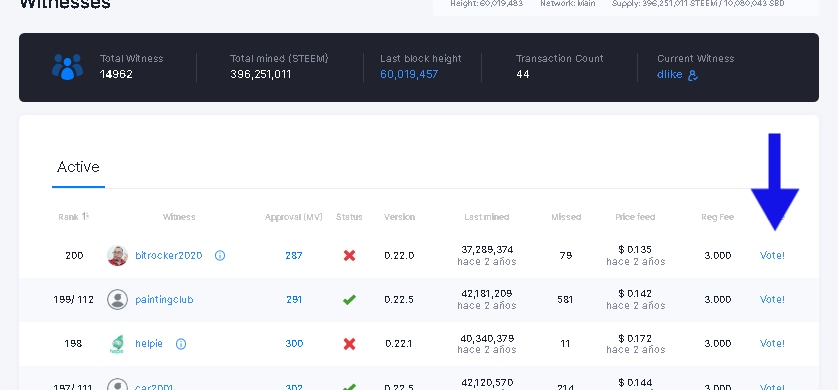Open paintingclub witness profile

coord(164,300)
